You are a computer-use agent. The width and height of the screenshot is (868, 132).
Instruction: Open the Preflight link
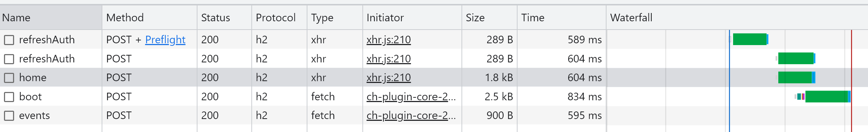[165, 40]
